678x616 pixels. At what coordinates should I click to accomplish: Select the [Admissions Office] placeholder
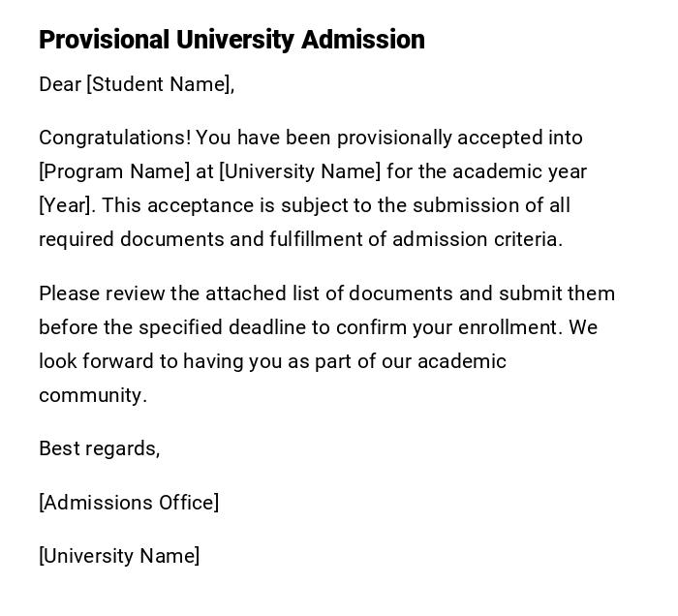129,503
